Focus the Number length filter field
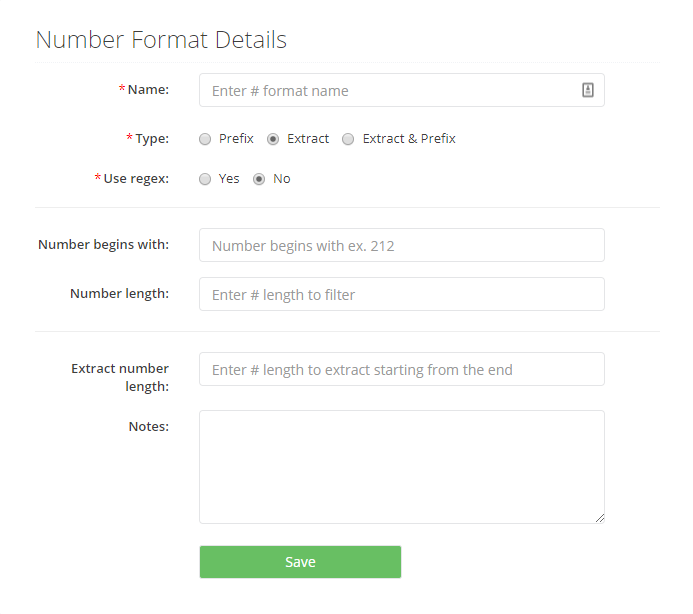Image resolution: width=693 pixels, height=614 pixels. (401, 294)
